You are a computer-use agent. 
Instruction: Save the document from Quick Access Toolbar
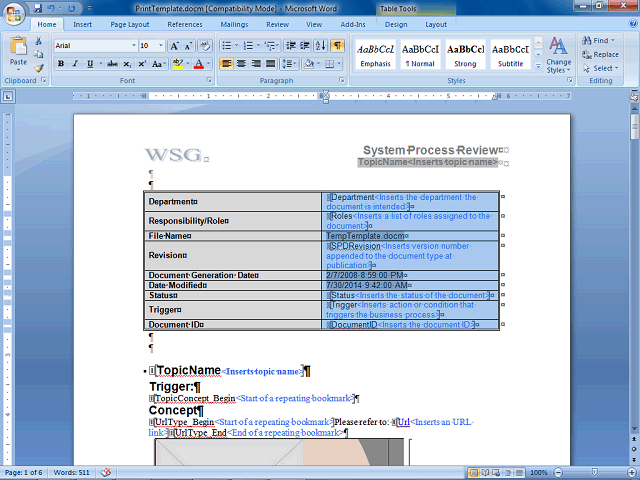coord(38,8)
